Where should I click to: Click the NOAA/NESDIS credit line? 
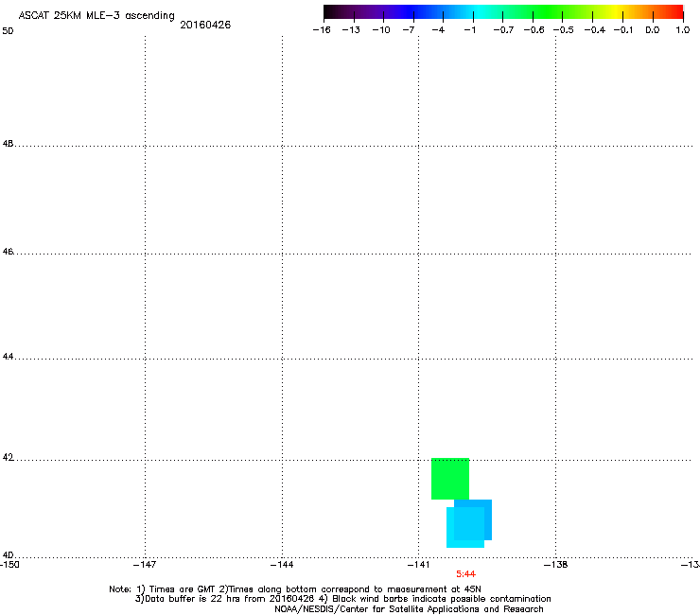(x=409, y=609)
